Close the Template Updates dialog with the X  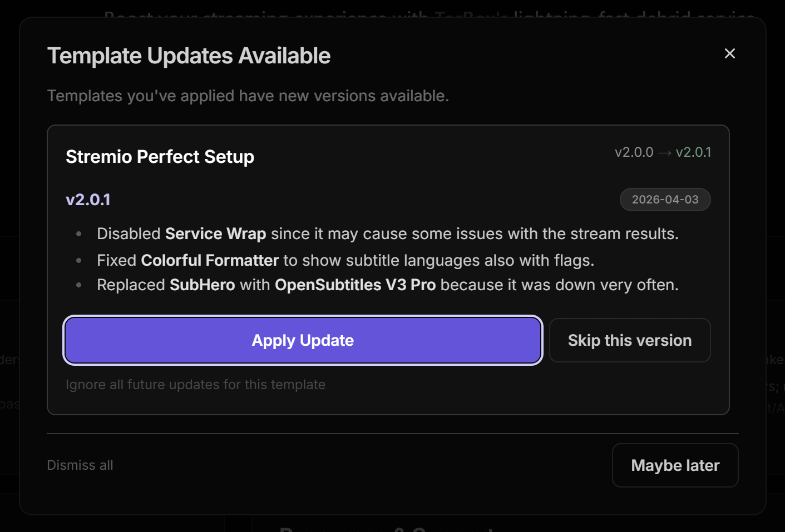tap(729, 53)
